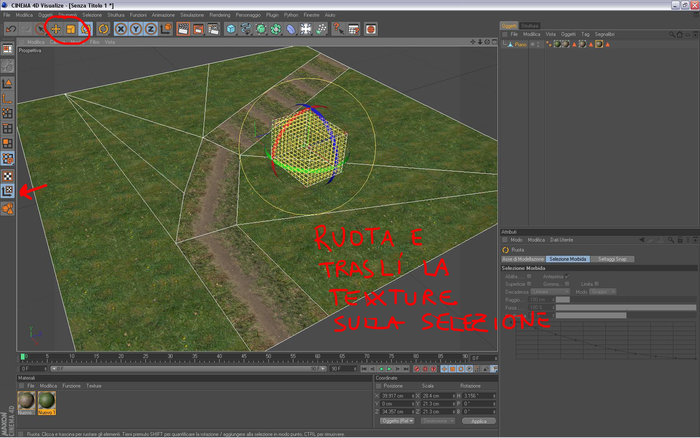Toggle the Abilita checkbox
The width and height of the screenshot is (700, 438).
529,276
